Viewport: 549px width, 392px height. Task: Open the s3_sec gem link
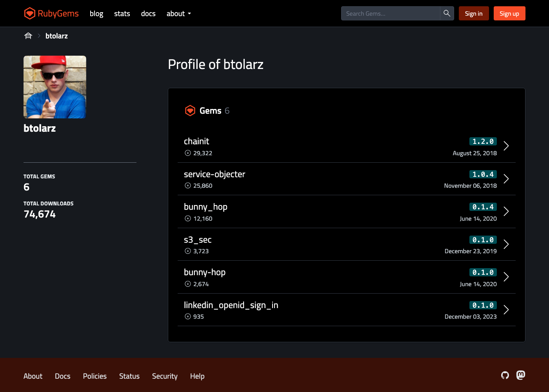pos(198,240)
